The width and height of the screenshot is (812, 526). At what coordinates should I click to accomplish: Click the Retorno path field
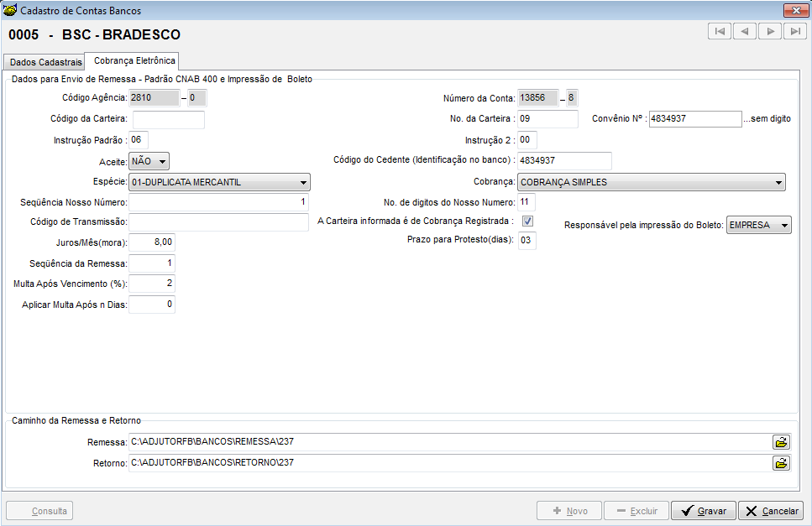pos(450,463)
